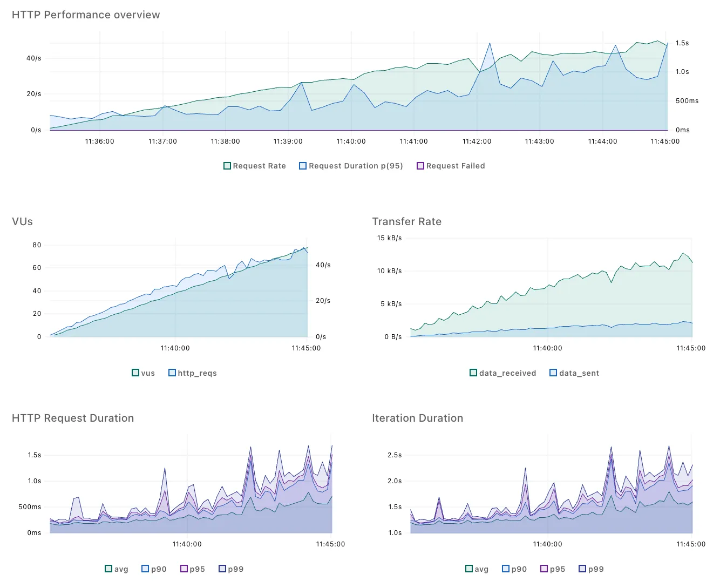Viewport: 720px width, 588px height.
Task: Click the 5 kB/s axis label
Action: tap(391, 304)
